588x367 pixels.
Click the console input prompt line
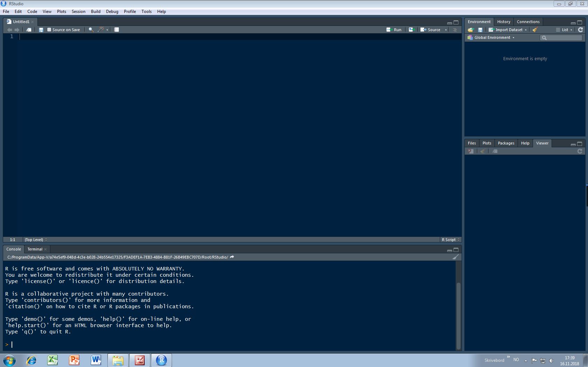coord(229,345)
